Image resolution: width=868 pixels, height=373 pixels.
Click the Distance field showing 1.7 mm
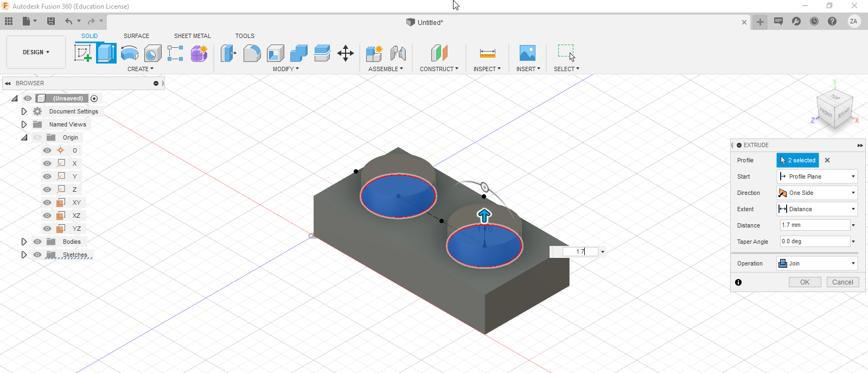point(815,225)
